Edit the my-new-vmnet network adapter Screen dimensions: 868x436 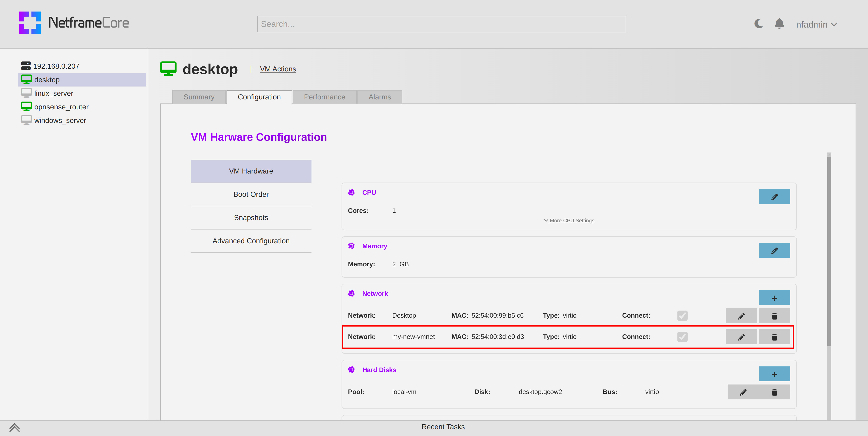(741, 337)
